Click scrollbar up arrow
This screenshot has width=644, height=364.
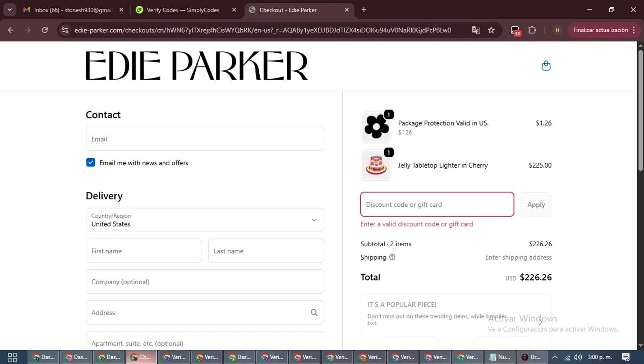click(641, 45)
